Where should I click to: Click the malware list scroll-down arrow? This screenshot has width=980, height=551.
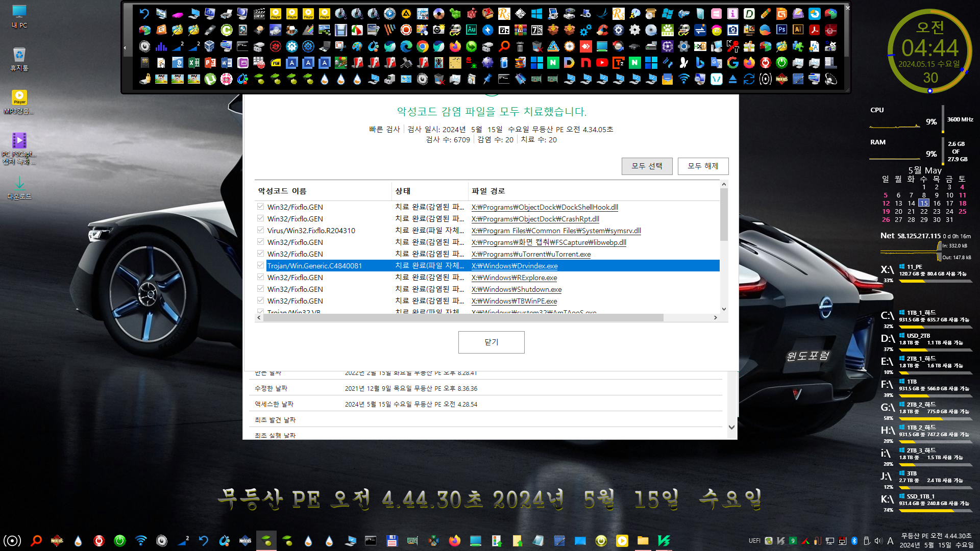click(724, 309)
